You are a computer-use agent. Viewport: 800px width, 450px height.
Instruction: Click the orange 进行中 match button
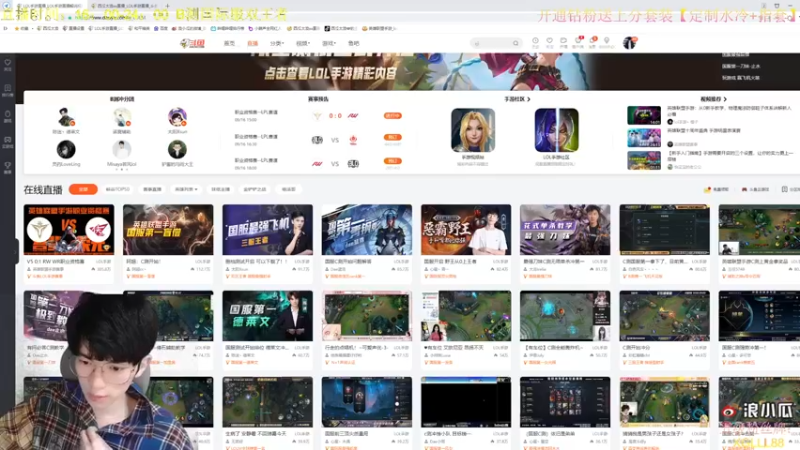pos(393,116)
